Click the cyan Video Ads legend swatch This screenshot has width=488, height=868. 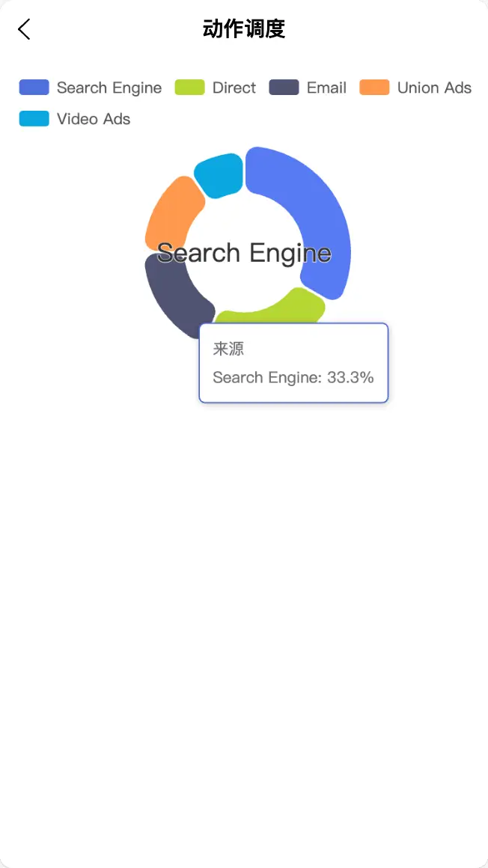(x=34, y=119)
